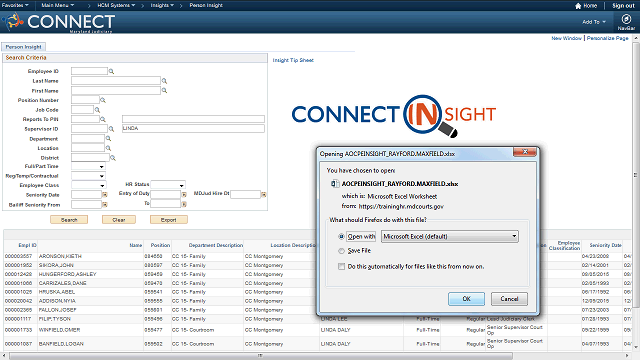This screenshot has height=360, width=640.
Task: Click the Excel file icon in dialog
Action: 335,184
